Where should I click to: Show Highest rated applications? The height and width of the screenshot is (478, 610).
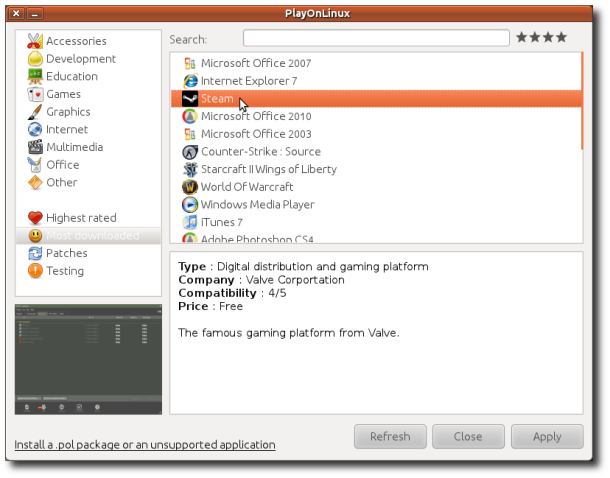[81, 218]
